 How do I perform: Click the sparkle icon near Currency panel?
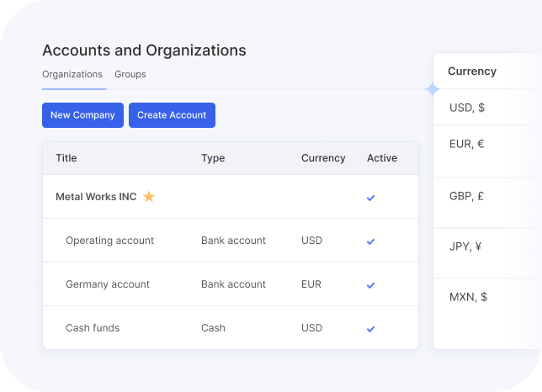coord(433,89)
